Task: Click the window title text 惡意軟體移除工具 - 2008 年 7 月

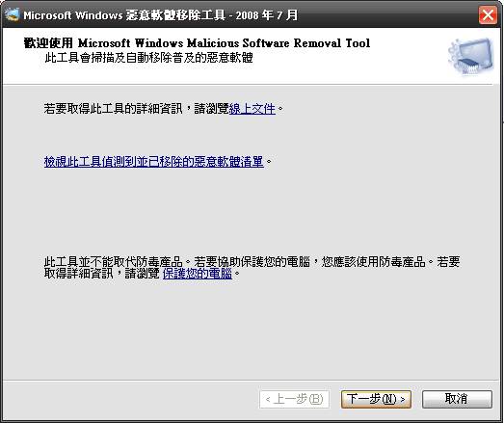Action: pos(211,15)
